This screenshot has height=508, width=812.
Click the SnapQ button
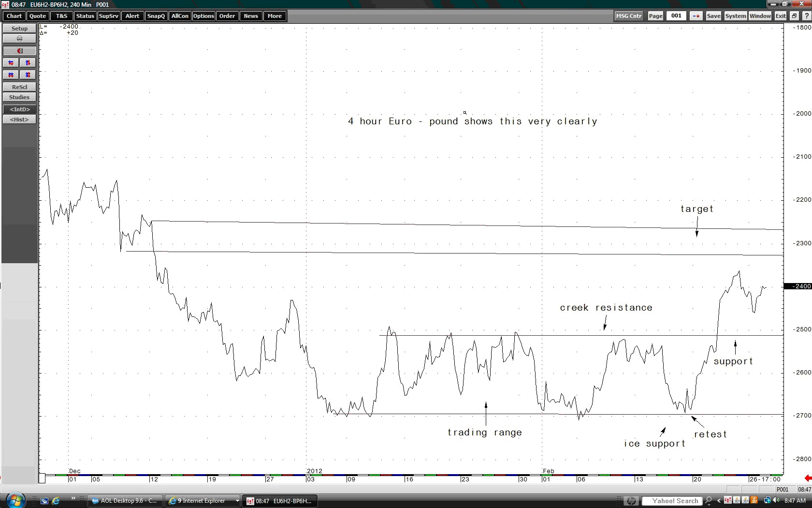156,16
